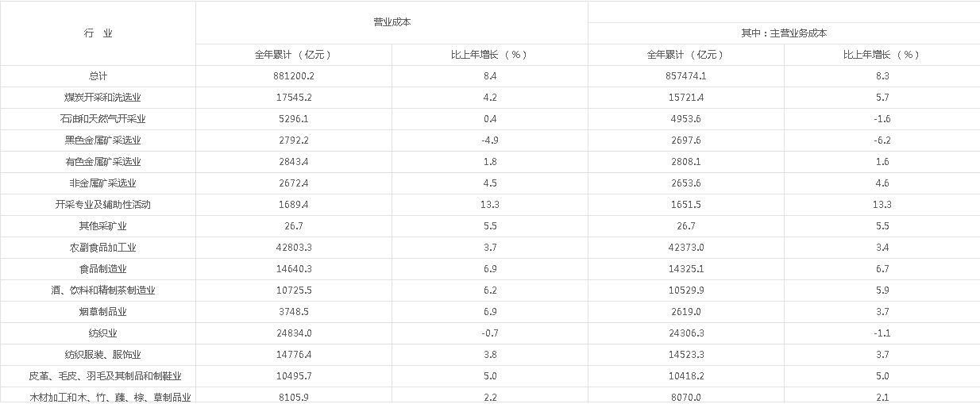Image resolution: width=980 pixels, height=404 pixels.
Task: Select the 纺织服装、服饰业 row label
Action: (98, 355)
